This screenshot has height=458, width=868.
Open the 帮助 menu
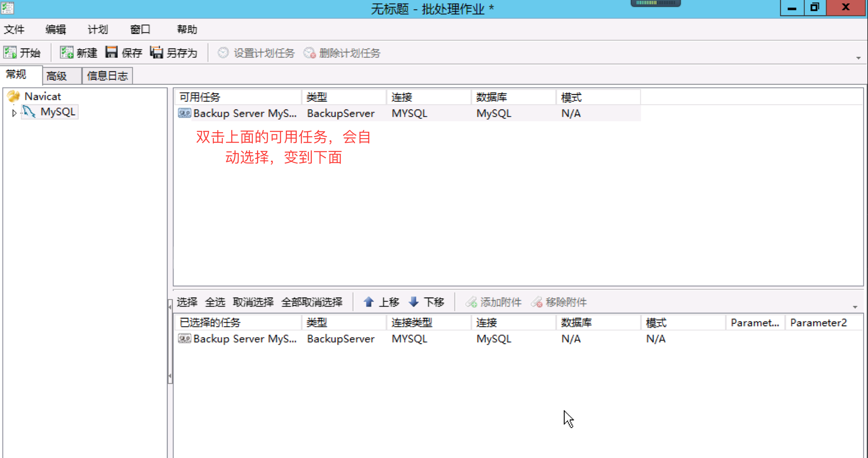tap(187, 29)
